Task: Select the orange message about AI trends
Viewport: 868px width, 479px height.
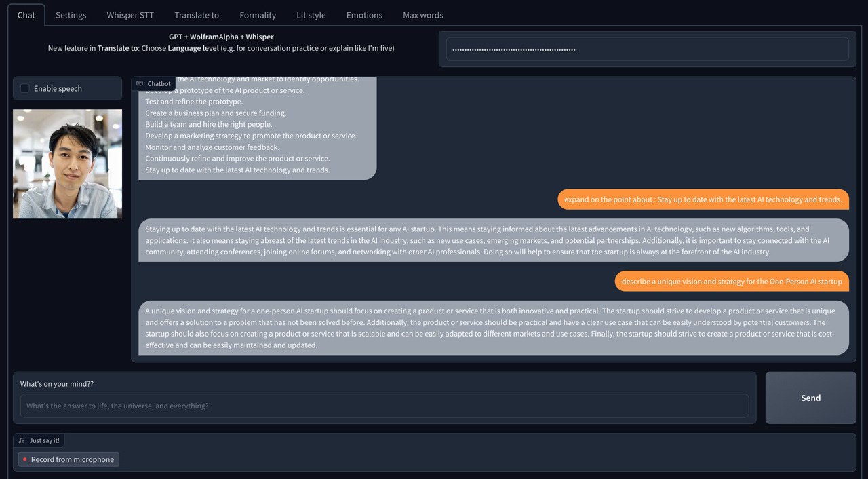Action: (703, 199)
